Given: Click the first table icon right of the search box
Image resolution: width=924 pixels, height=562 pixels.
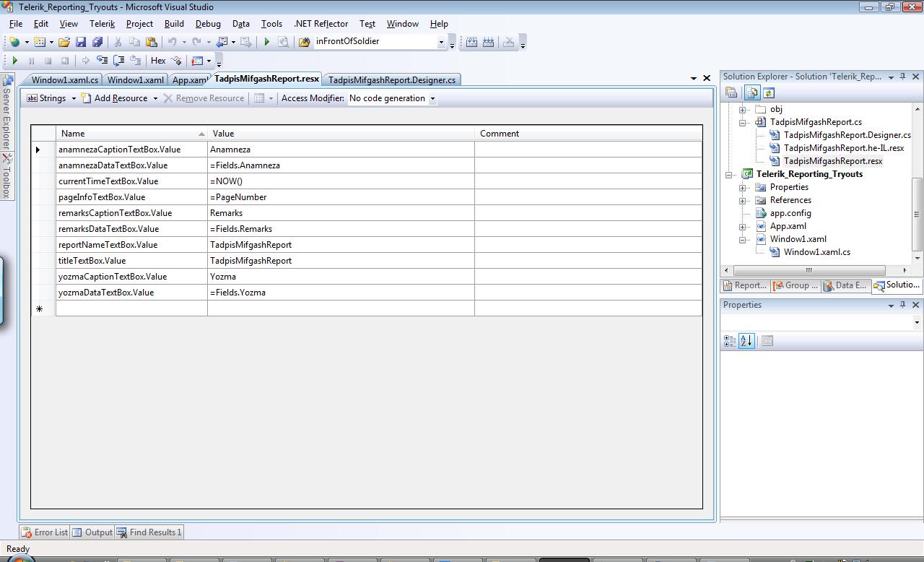Looking at the screenshot, I should pos(471,43).
